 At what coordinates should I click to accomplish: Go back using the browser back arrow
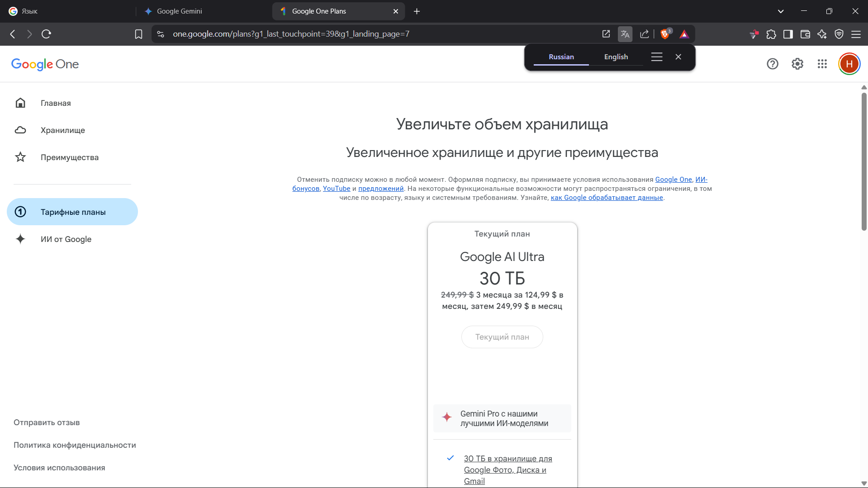coord(13,34)
